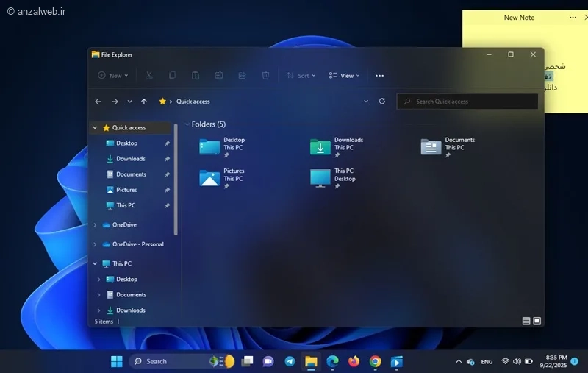Open Telegram from the taskbar
Screen dimensions: 588x373
click(x=290, y=361)
